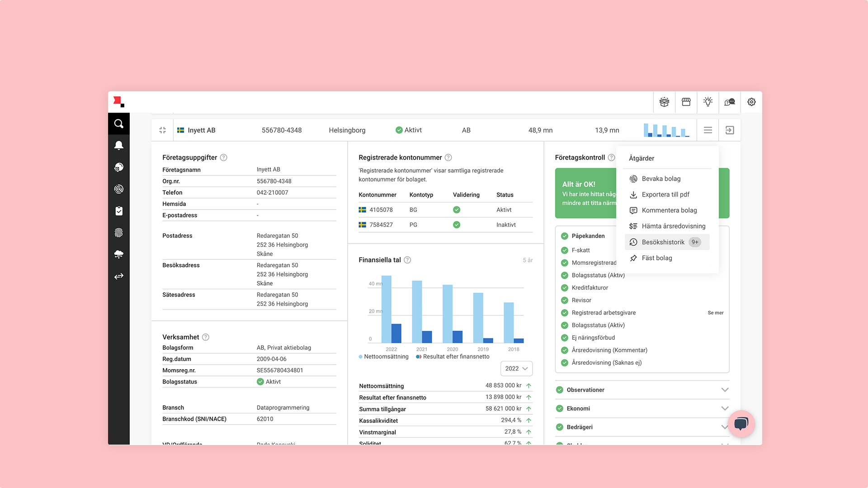This screenshot has height=488, width=868.
Task: Open the box package top icon
Action: pos(664,102)
